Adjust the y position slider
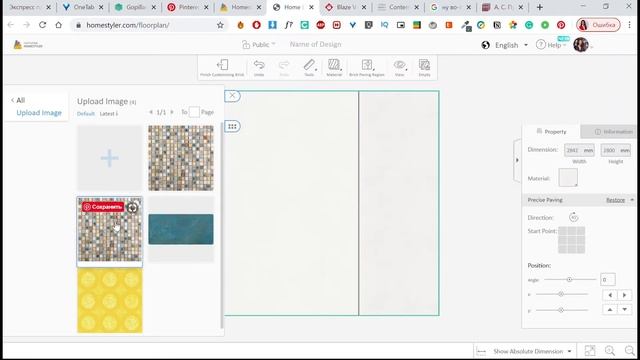Image resolution: width=640 pixels, height=360 pixels. (562, 310)
